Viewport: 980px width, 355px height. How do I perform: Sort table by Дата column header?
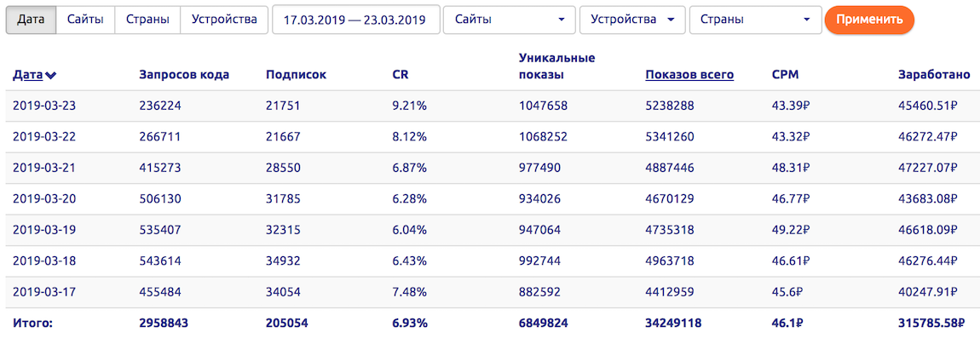[x=28, y=75]
